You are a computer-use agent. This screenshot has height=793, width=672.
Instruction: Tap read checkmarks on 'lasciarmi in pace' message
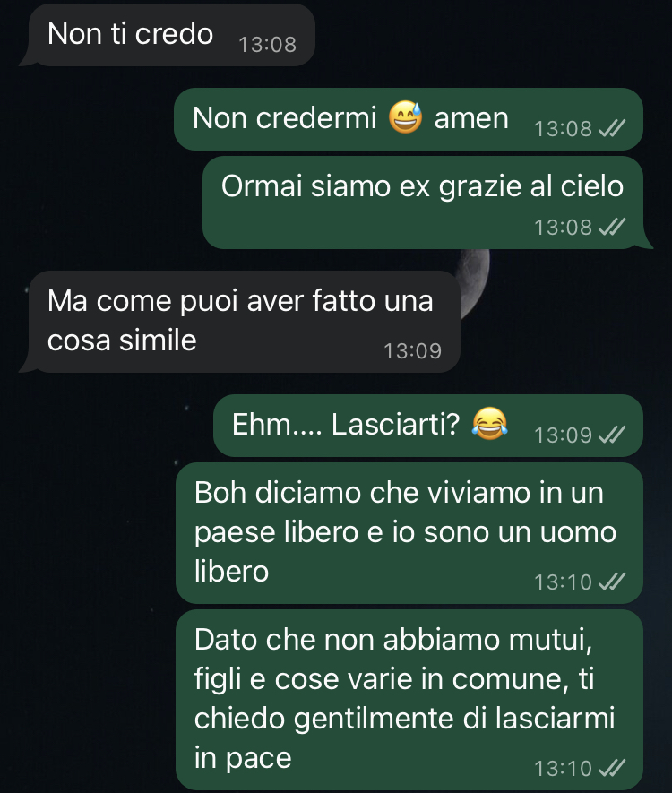tap(612, 768)
